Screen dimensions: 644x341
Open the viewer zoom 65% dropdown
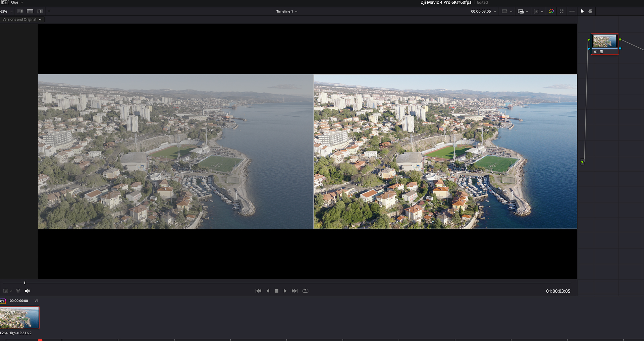coord(7,11)
